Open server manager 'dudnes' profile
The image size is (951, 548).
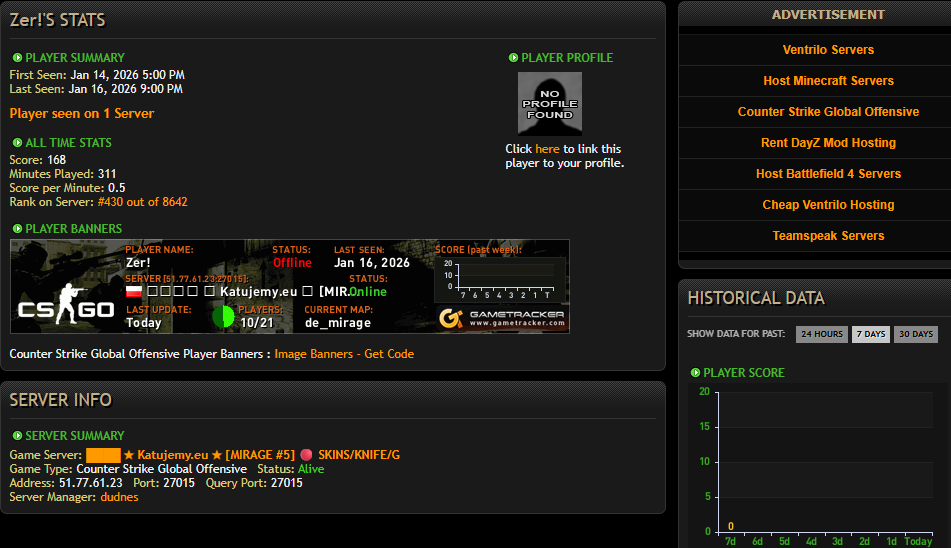pyautogui.click(x=119, y=496)
